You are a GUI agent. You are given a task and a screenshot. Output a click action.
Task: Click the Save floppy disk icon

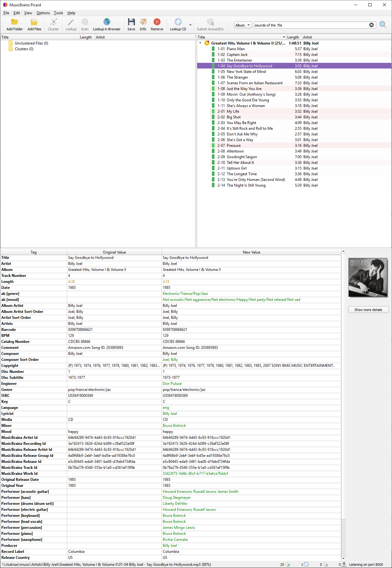click(131, 22)
